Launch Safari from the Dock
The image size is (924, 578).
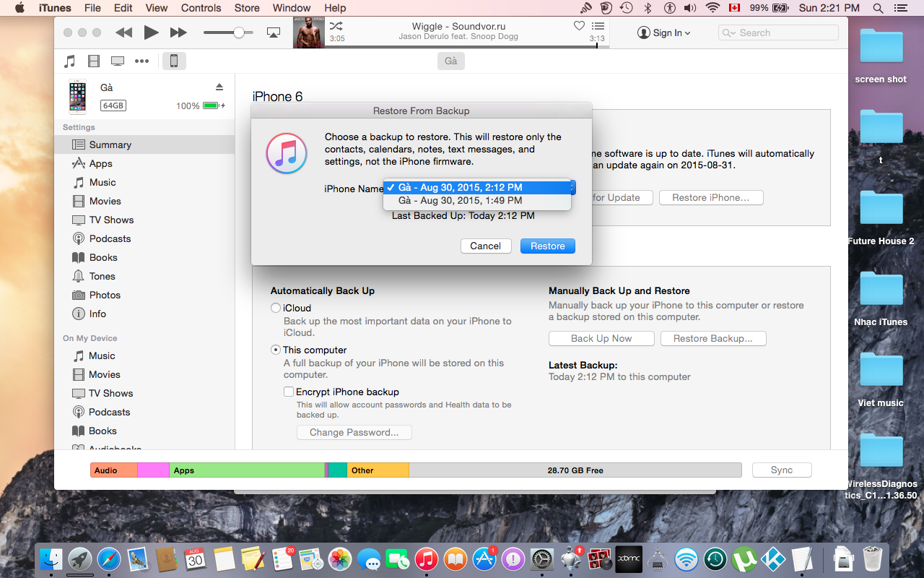coord(109,558)
